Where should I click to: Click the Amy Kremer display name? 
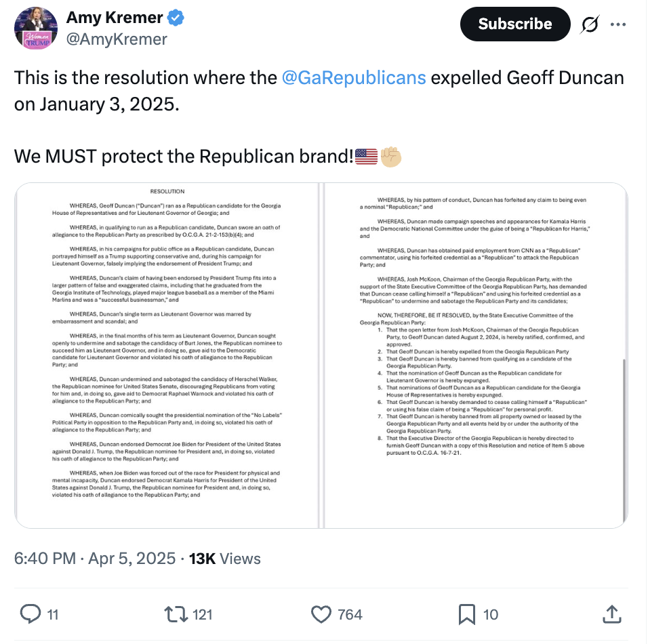coord(115,18)
